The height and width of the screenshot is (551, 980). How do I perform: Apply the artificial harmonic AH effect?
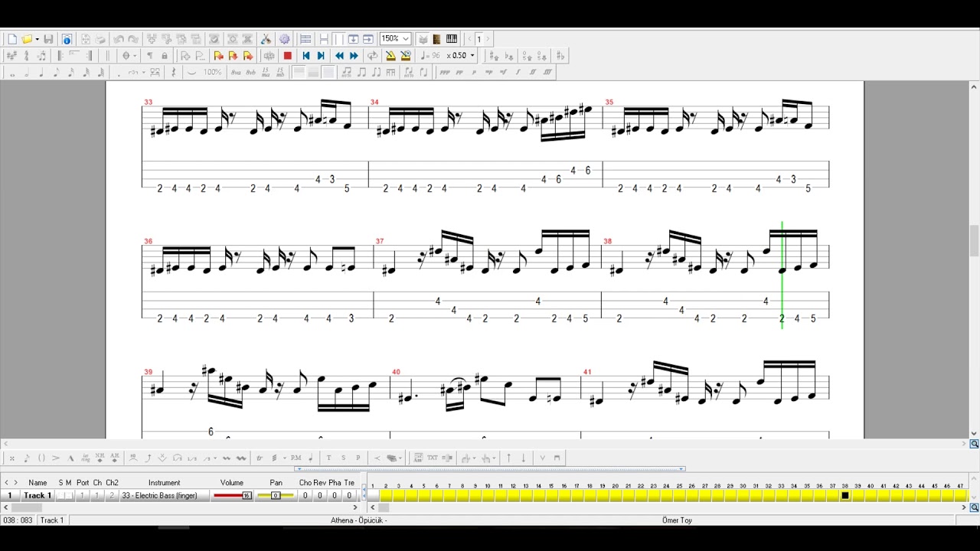click(x=115, y=458)
